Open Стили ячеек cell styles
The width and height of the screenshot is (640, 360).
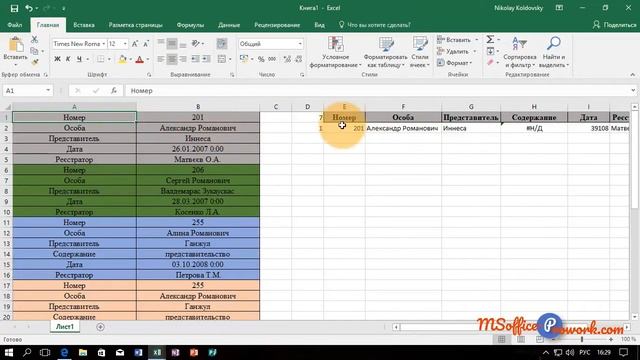(420, 52)
